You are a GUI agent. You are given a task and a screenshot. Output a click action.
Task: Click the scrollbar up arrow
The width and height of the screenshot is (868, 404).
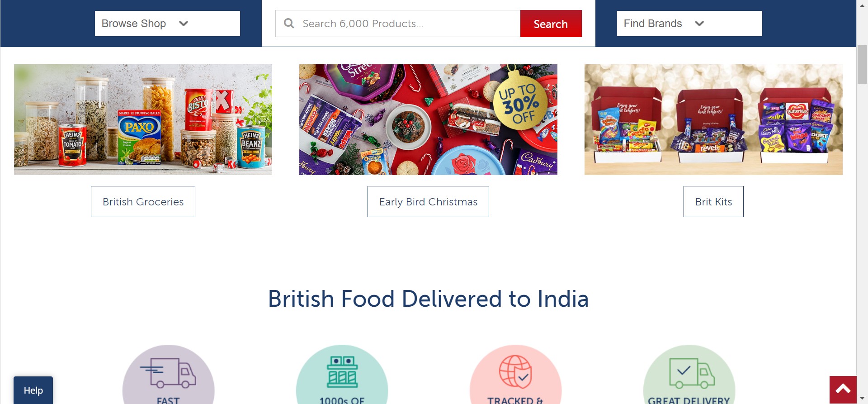click(862, 5)
